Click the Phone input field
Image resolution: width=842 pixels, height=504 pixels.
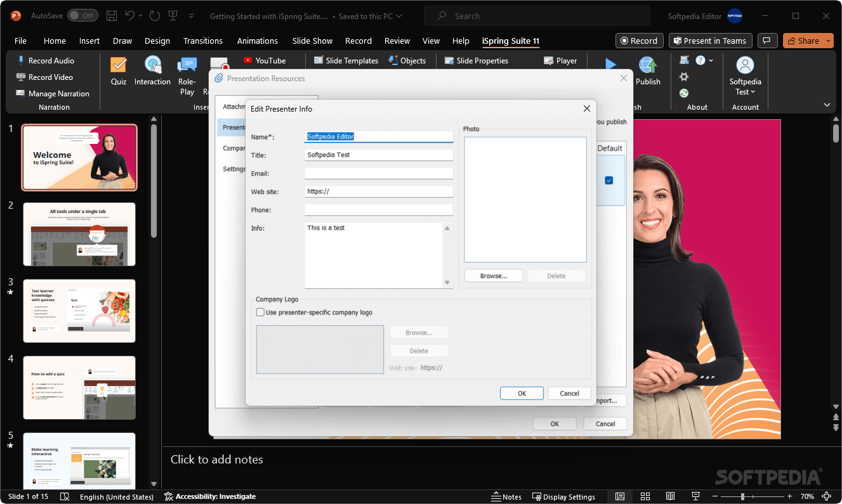click(379, 210)
